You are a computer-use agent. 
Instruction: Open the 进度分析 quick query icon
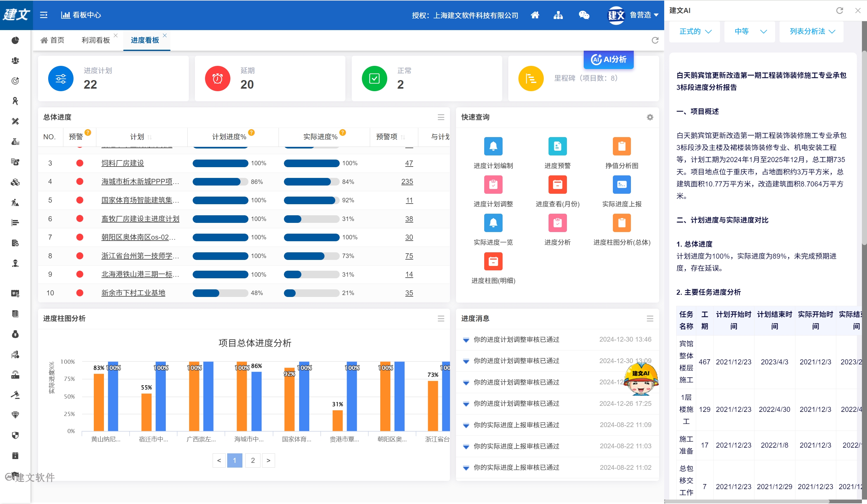pos(557,223)
